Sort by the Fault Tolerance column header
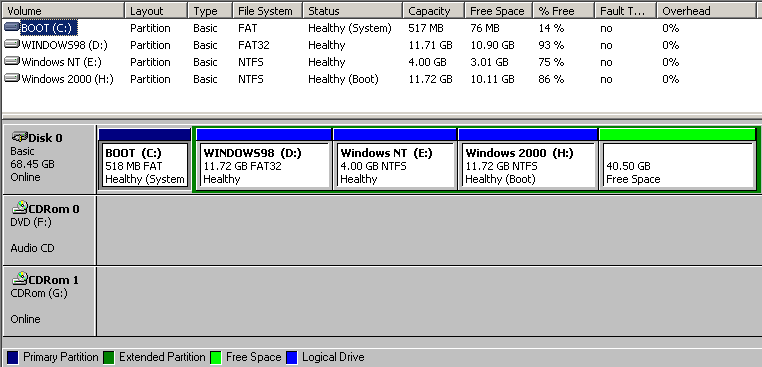Image resolution: width=762 pixels, height=367 pixels. [x=625, y=11]
